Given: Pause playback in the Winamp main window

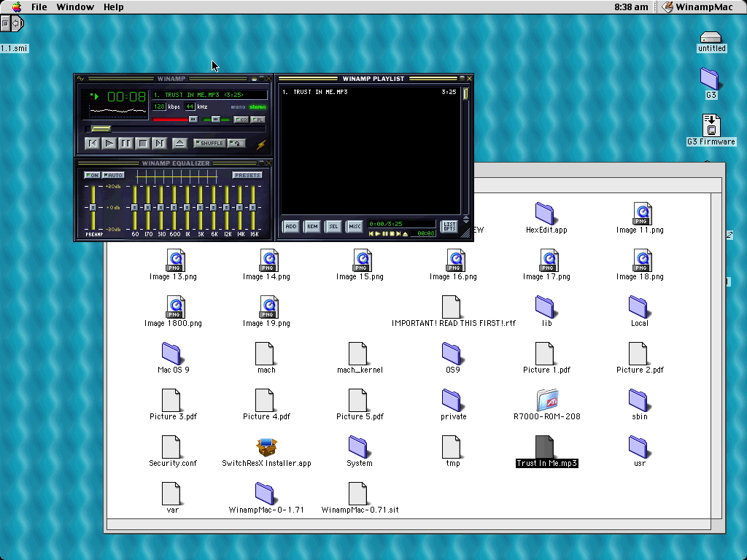Looking at the screenshot, I should [125, 143].
